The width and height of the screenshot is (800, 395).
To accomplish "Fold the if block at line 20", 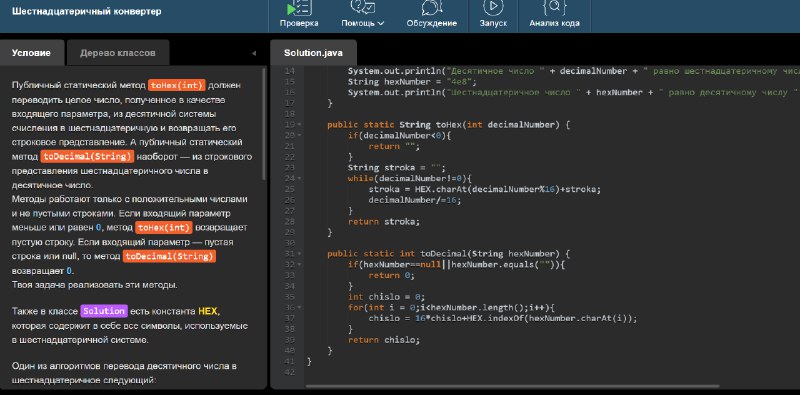I will (x=299, y=135).
